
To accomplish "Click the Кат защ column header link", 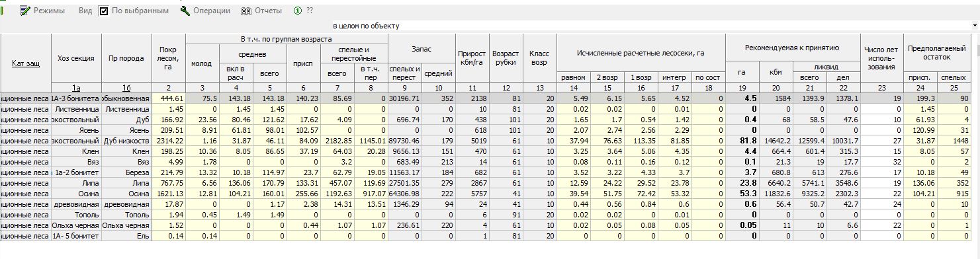I will tap(25, 63).
